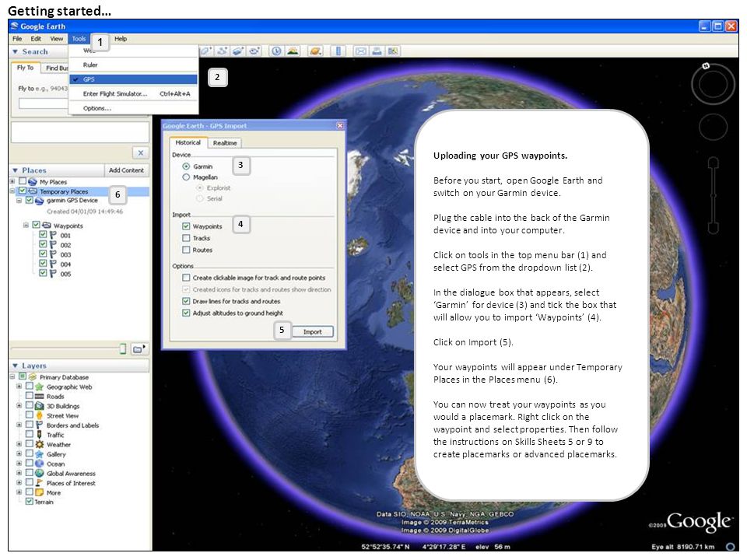
Task: Start the Record a Tour toolbar icon
Action: click(254, 51)
